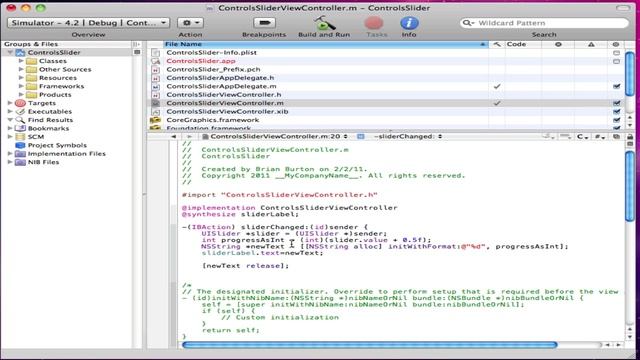Viewport: 640px width, 360px height.
Task: Expand the Classes group folder
Action: pos(21,61)
